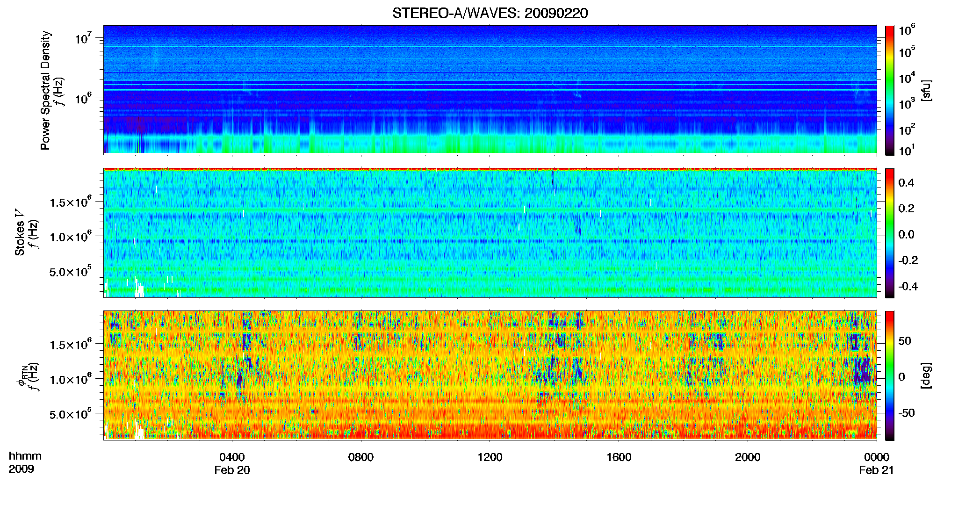Image resolution: width=980 pixels, height=505 pixels.
Task: Click the Stokes V color scale bar
Action: click(890, 233)
